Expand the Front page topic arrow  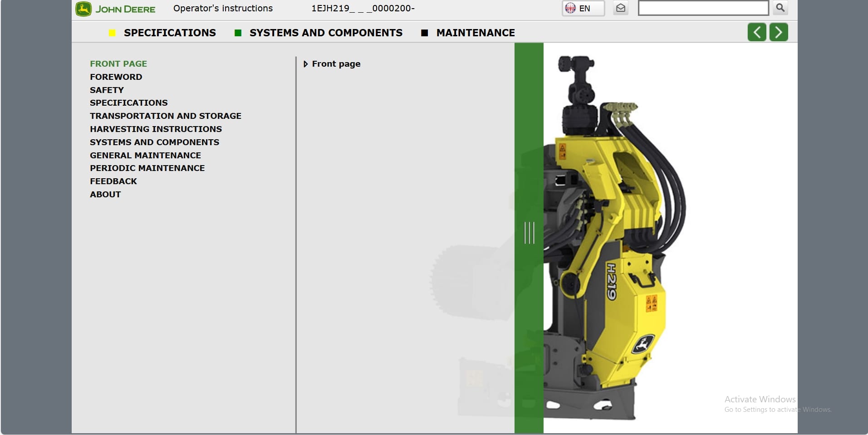pos(305,64)
